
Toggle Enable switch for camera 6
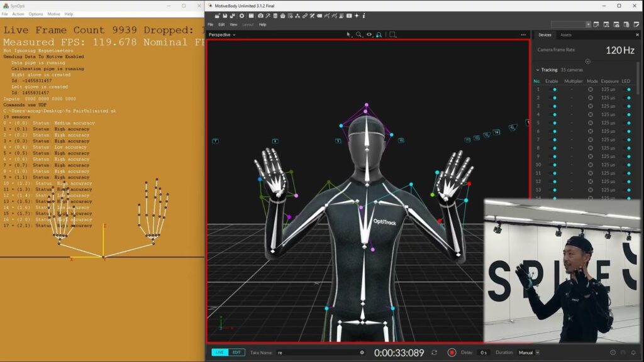(553, 131)
